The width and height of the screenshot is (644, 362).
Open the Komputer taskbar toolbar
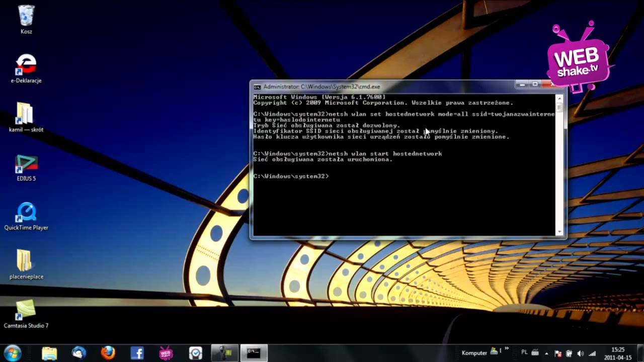(474, 353)
